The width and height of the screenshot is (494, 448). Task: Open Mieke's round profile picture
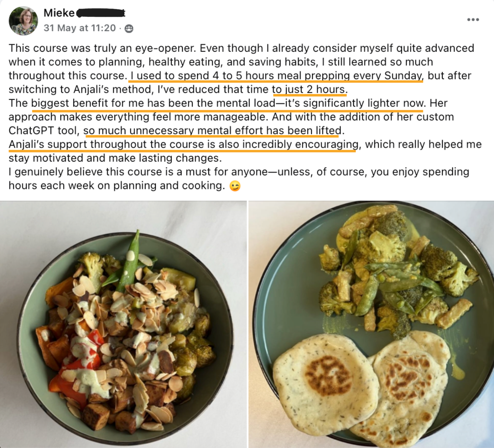[23, 21]
